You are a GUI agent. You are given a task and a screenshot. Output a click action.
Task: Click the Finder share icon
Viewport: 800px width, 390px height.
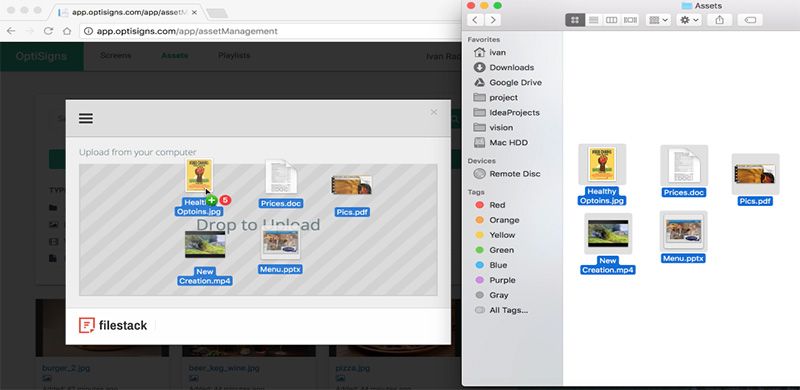coord(720,20)
